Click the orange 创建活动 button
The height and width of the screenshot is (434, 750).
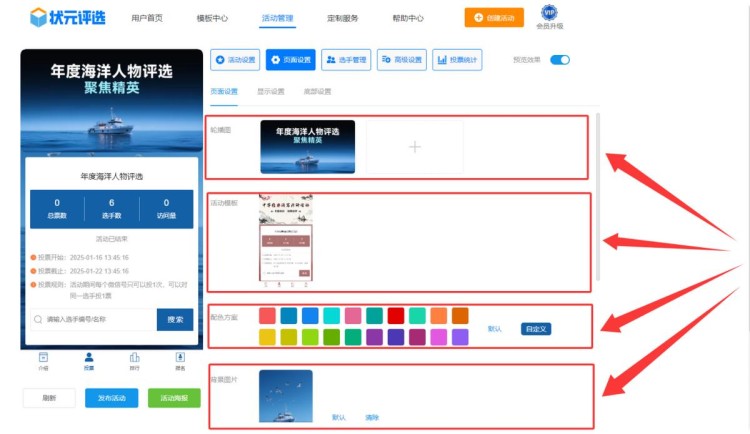click(x=493, y=18)
